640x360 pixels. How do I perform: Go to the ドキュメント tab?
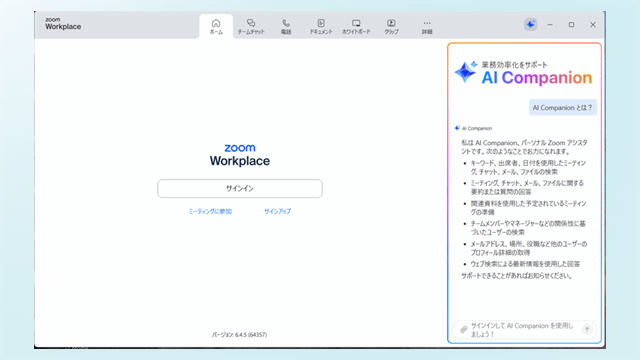coord(321,27)
